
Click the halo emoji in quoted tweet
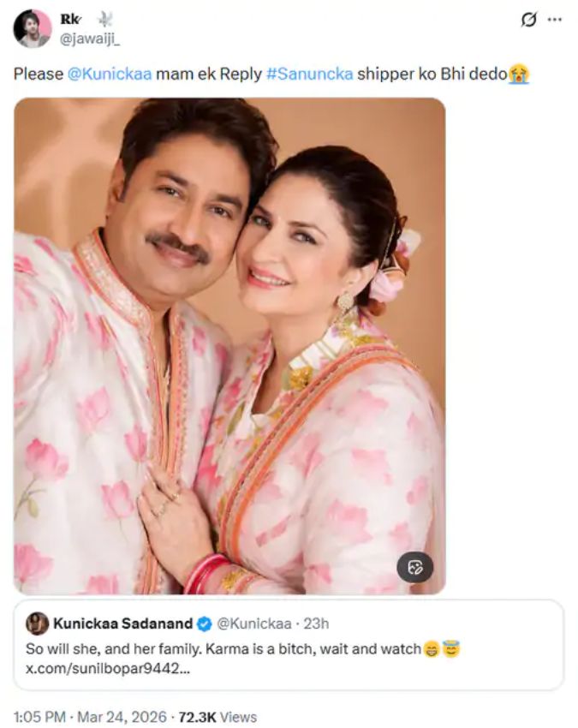[x=451, y=649]
